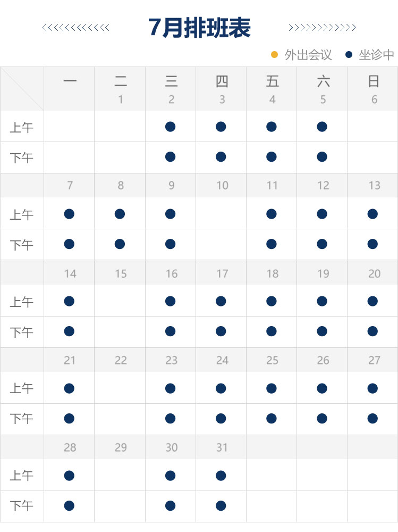Click the dark blue 坐诊中 legend dot
This screenshot has height=532, width=398.
click(349, 54)
